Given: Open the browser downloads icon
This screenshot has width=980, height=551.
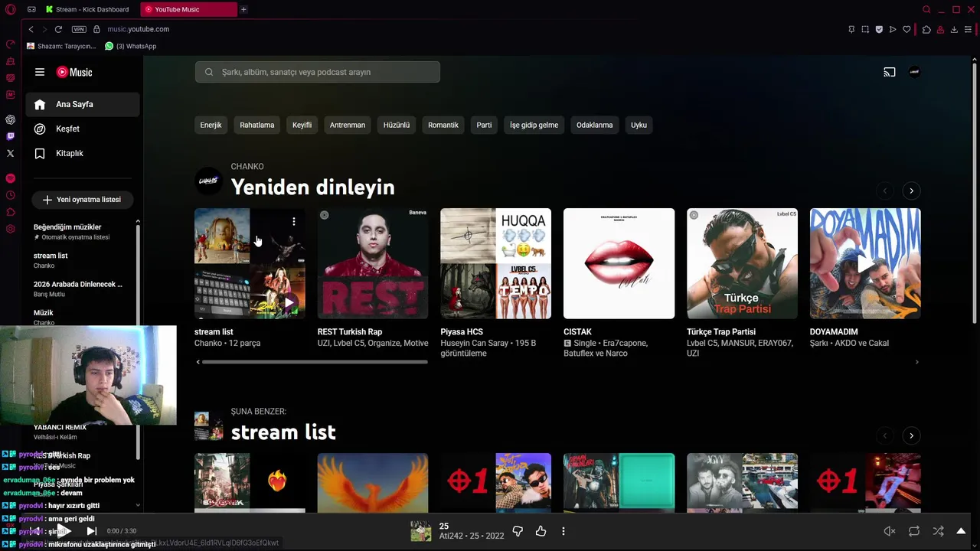Looking at the screenshot, I should [954, 29].
